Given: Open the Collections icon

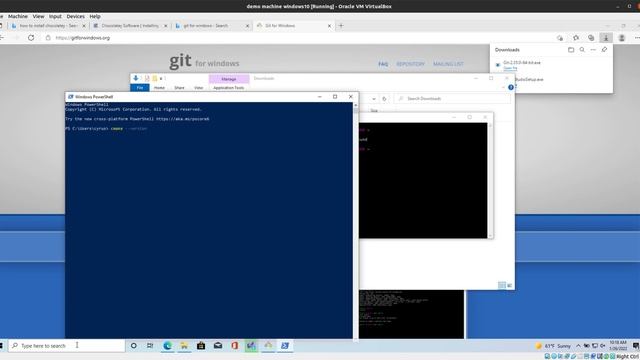Looking at the screenshot, I should 591,38.
